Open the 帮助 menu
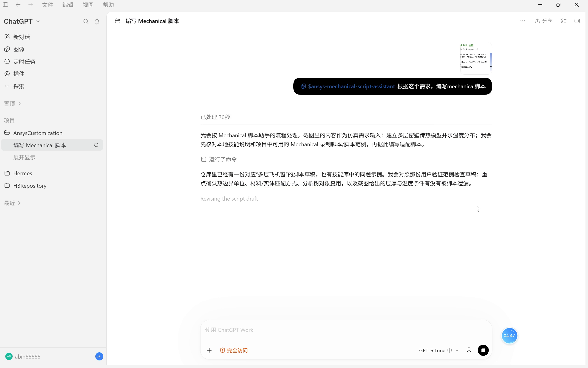 tap(108, 5)
